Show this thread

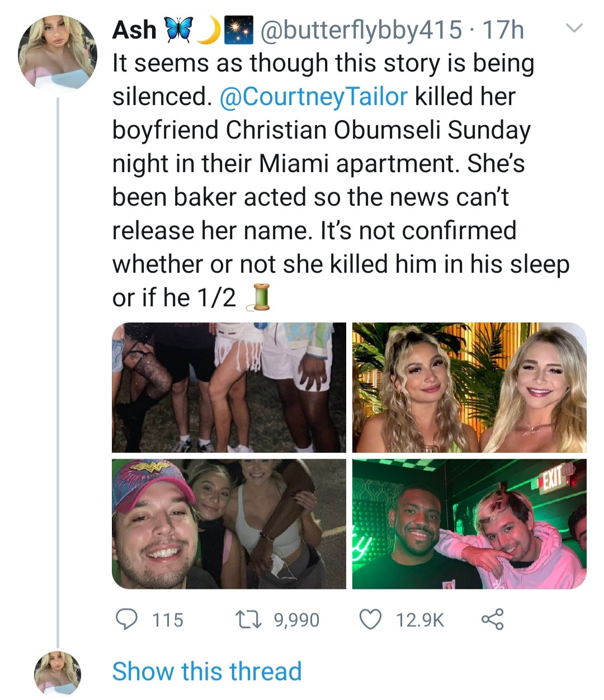pyautogui.click(x=207, y=671)
